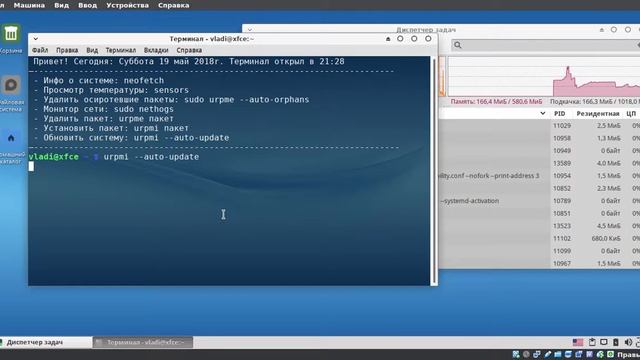This screenshot has height=360, width=640.
Task: Select process row with PID 13523
Action: pyautogui.click(x=539, y=226)
